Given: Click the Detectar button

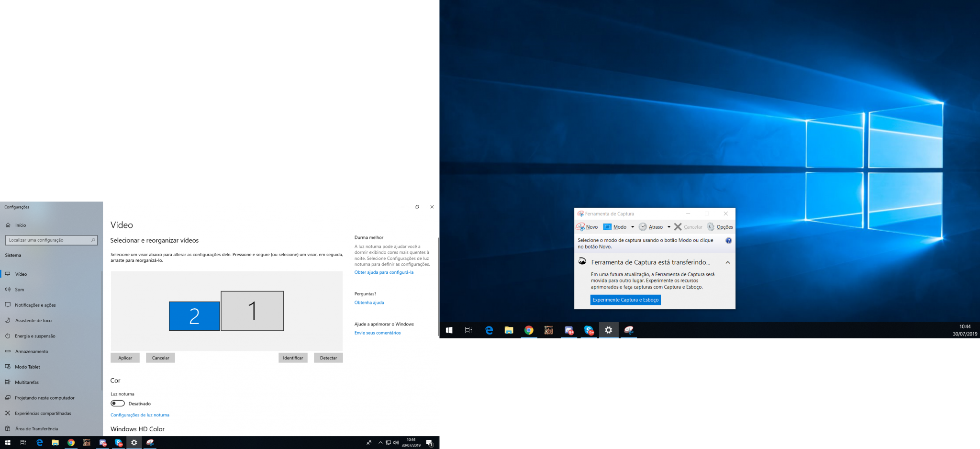Looking at the screenshot, I should (x=328, y=358).
